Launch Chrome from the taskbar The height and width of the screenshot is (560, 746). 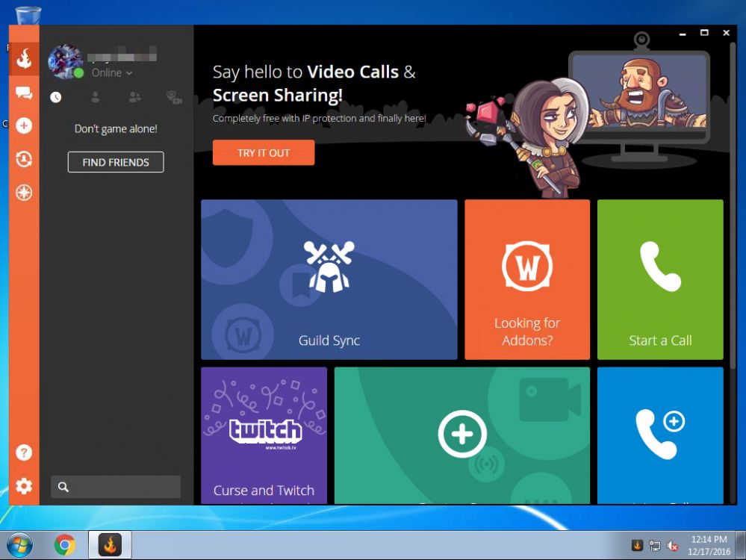click(65, 545)
